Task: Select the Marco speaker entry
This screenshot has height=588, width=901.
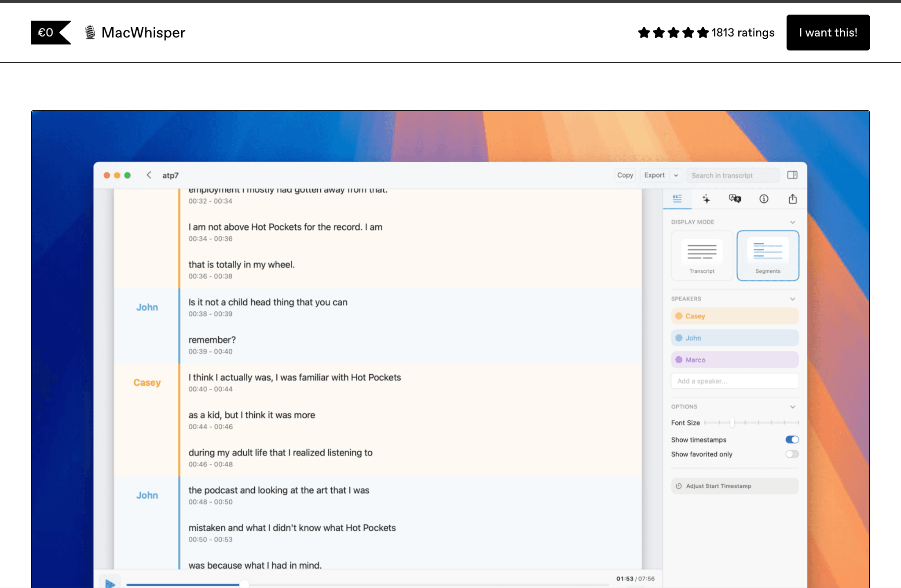Action: 734,360
